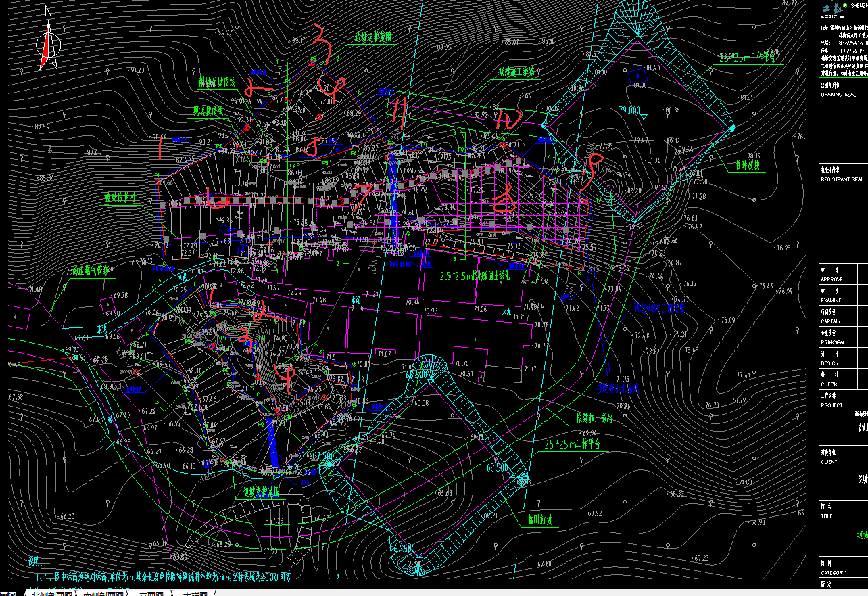Select the EXAMINE field label
Screen dimensions: 868x596
[831, 300]
